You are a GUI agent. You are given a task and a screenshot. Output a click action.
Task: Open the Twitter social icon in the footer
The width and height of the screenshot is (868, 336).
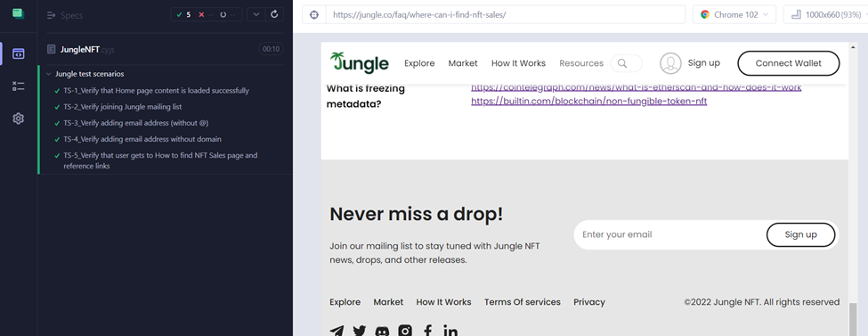pos(360,331)
